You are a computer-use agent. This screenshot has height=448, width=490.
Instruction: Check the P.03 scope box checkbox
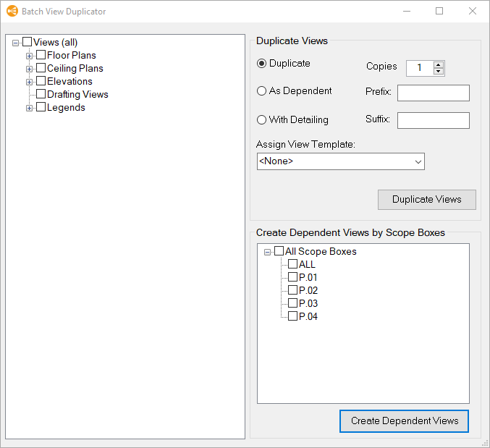(x=293, y=303)
